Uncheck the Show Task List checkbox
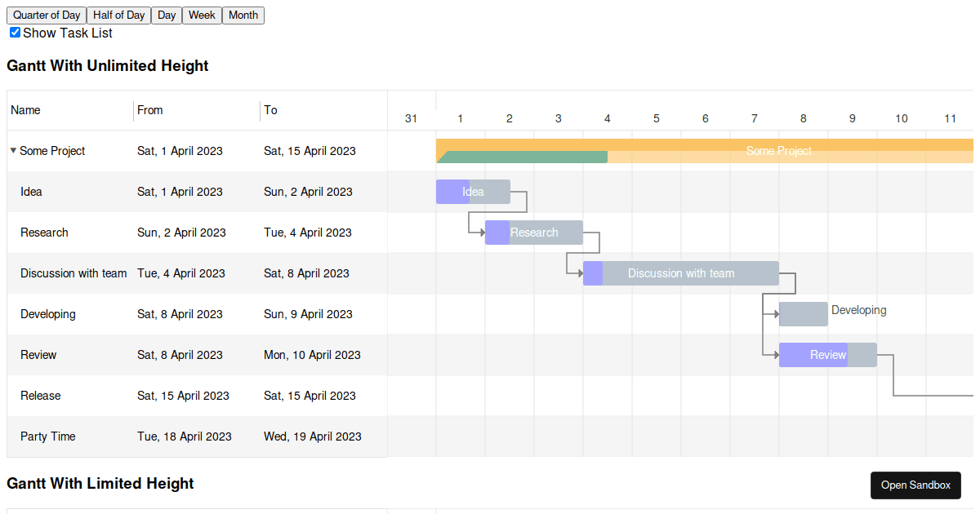This screenshot has height=514, width=980. pos(14,32)
